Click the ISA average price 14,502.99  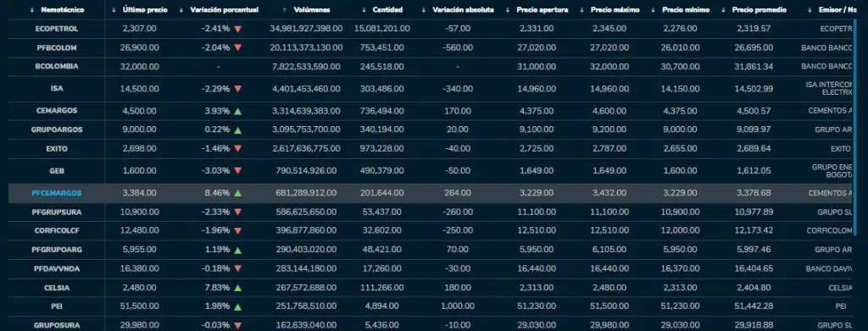click(x=754, y=89)
